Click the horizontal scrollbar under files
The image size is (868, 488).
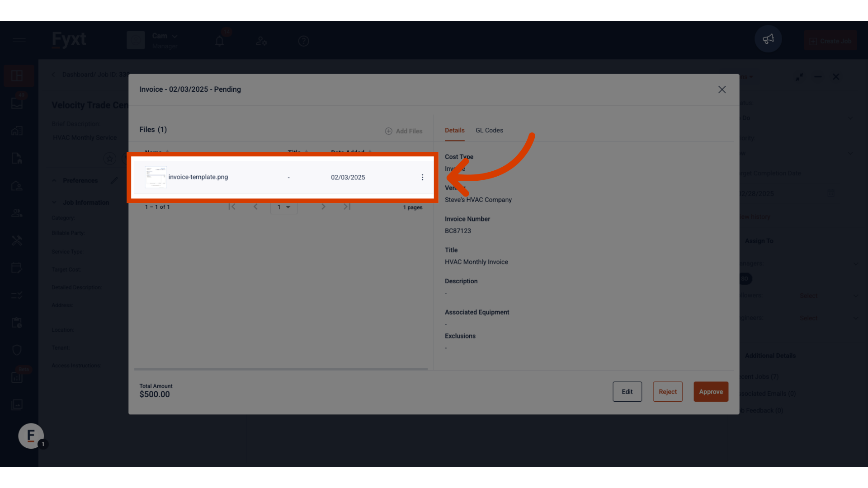click(281, 369)
